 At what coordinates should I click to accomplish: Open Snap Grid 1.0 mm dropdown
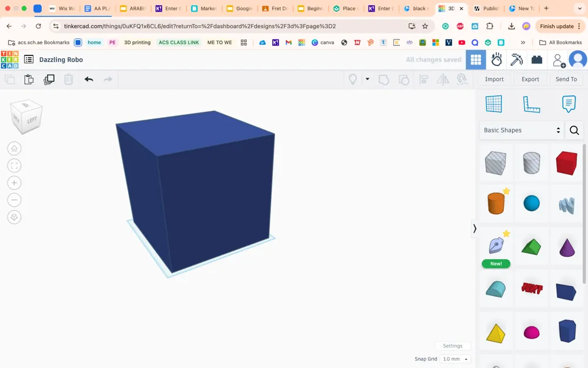(x=455, y=359)
